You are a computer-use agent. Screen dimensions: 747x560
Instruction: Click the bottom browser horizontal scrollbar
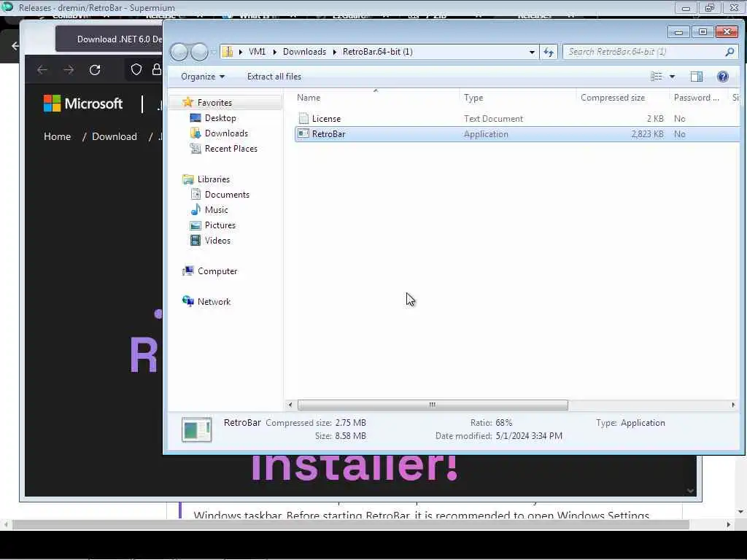click(x=351, y=525)
